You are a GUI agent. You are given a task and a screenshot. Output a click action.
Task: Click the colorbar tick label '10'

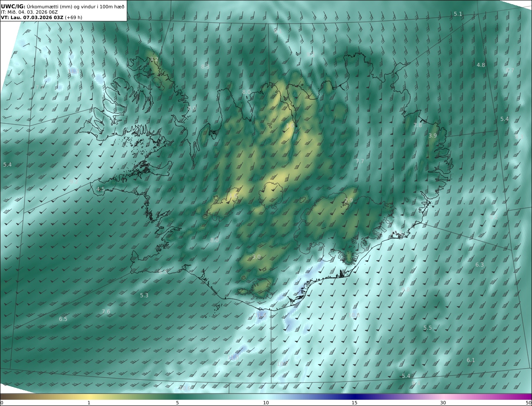click(x=266, y=403)
